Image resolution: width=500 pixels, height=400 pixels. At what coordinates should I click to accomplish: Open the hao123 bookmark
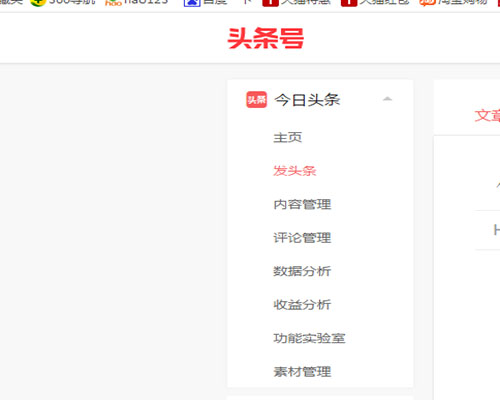pyautogui.click(x=137, y=3)
